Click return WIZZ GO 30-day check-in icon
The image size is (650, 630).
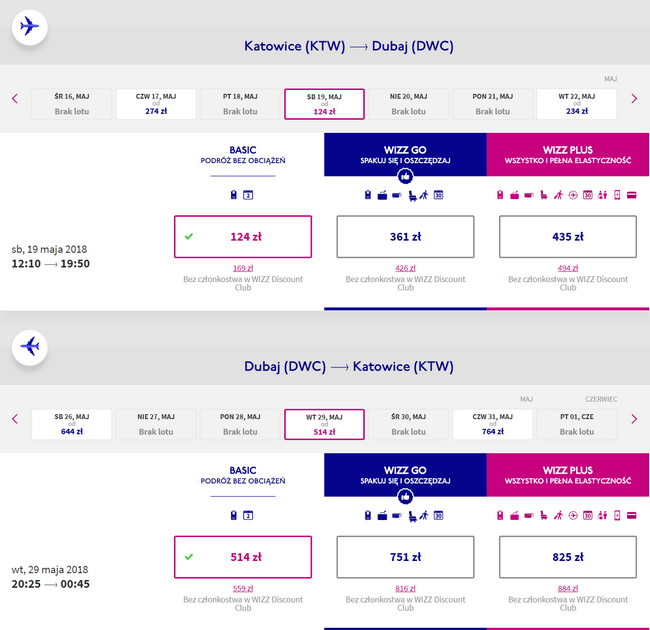(x=438, y=515)
